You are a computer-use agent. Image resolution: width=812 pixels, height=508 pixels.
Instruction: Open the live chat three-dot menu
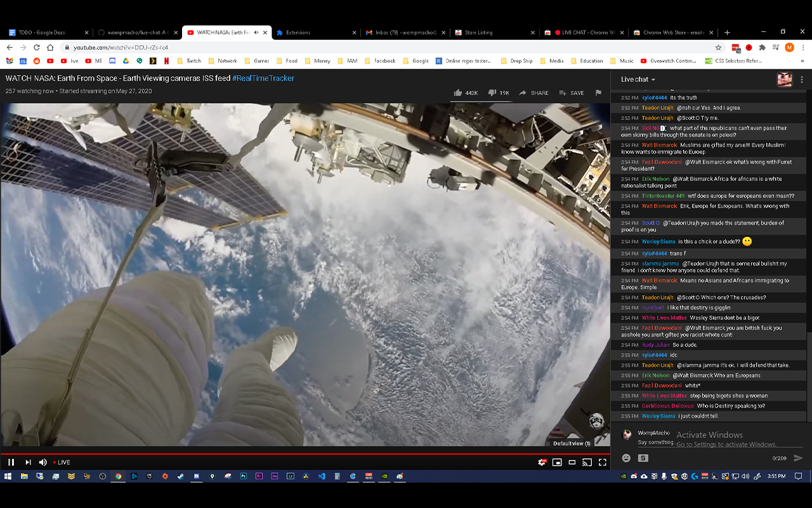(802, 79)
